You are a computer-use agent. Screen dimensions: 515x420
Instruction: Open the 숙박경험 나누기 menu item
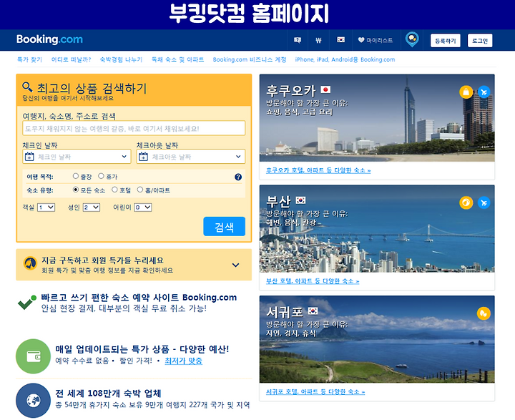(x=121, y=59)
